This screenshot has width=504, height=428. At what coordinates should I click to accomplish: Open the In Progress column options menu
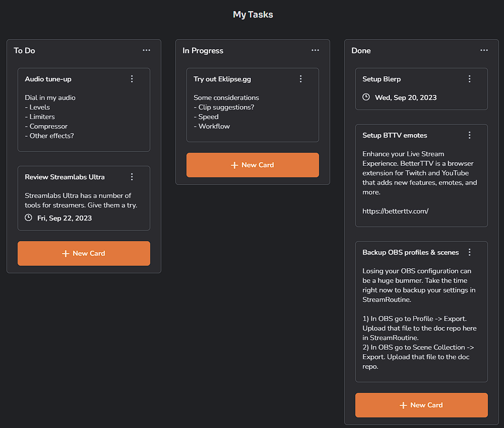tap(315, 50)
